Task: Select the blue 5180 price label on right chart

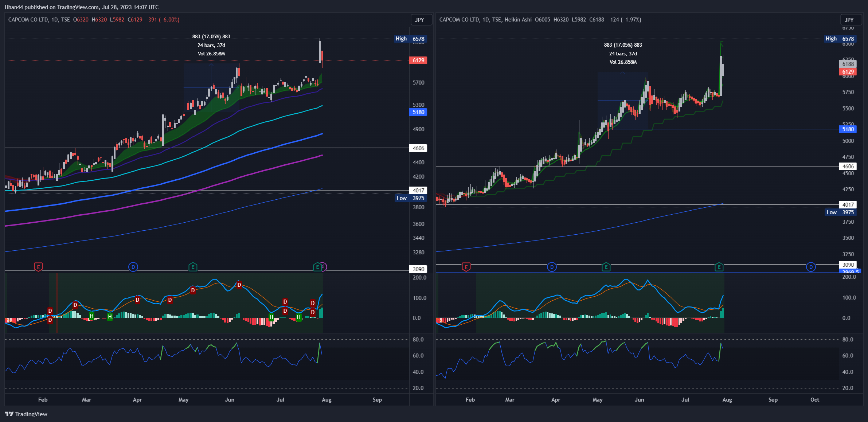Action: [848, 129]
